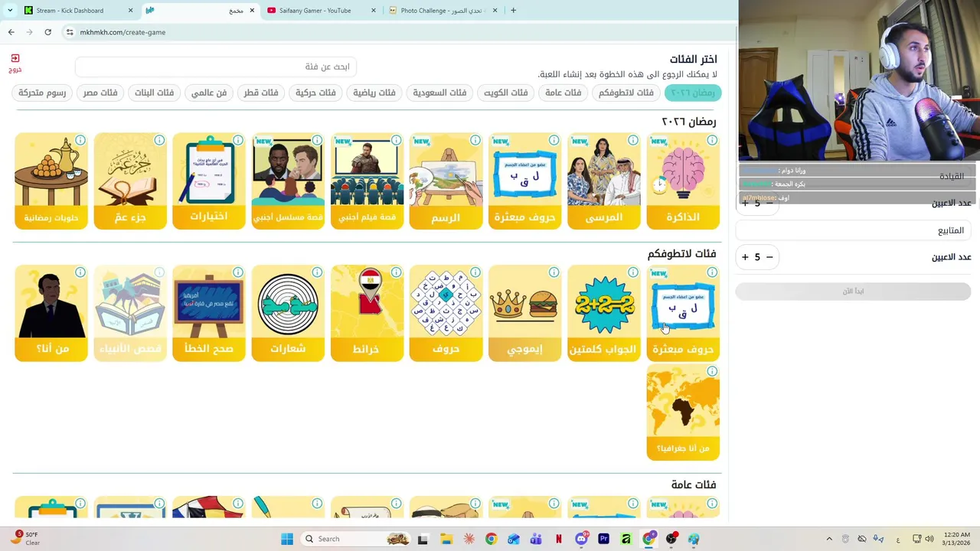Click disabled ابدأ الآن start button
The height and width of the screenshot is (551, 980).
coord(853,291)
